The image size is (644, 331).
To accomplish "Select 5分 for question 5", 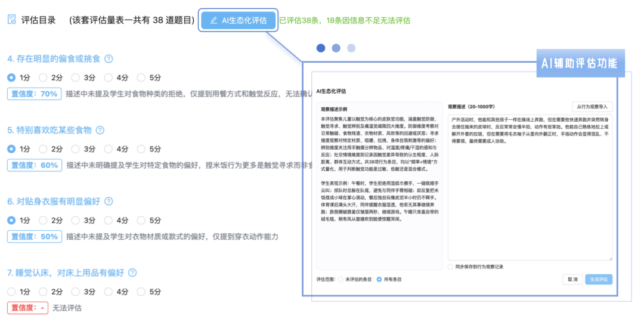I will coord(141,149).
